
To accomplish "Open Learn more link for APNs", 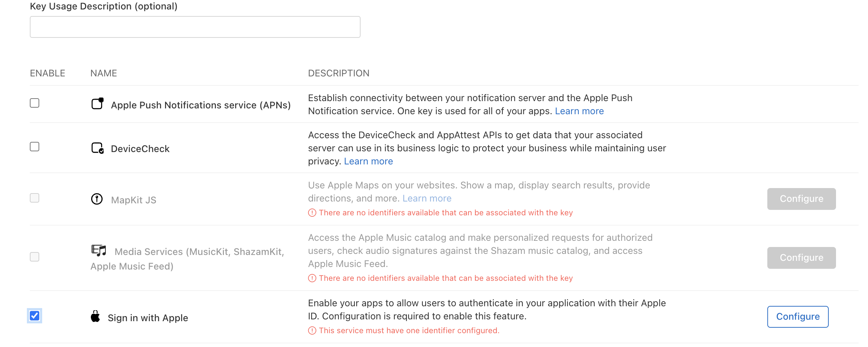I will [x=579, y=111].
